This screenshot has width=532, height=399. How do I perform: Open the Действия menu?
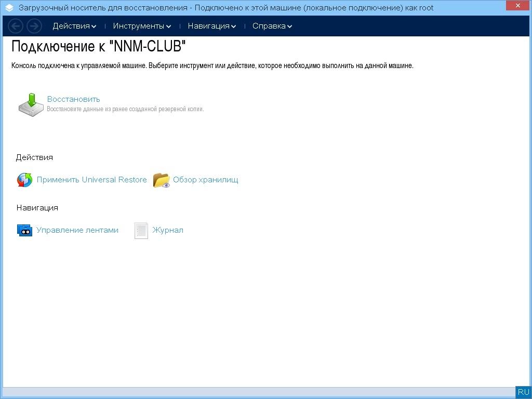74,26
